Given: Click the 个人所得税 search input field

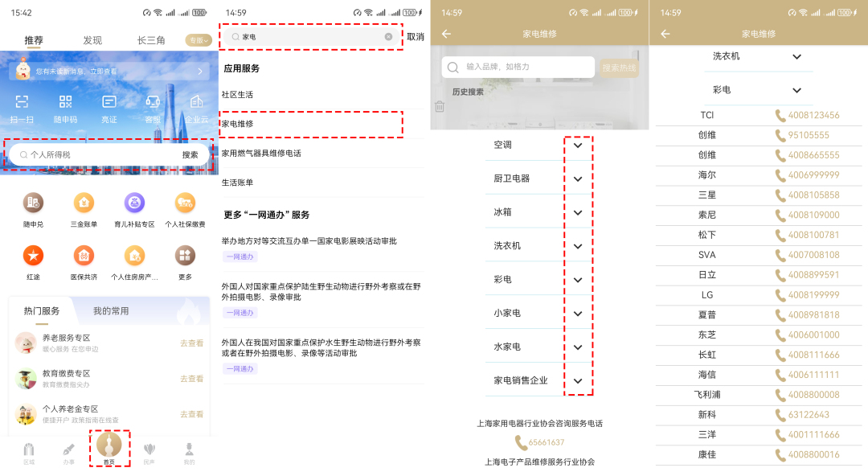Looking at the screenshot, I should 96,154.
